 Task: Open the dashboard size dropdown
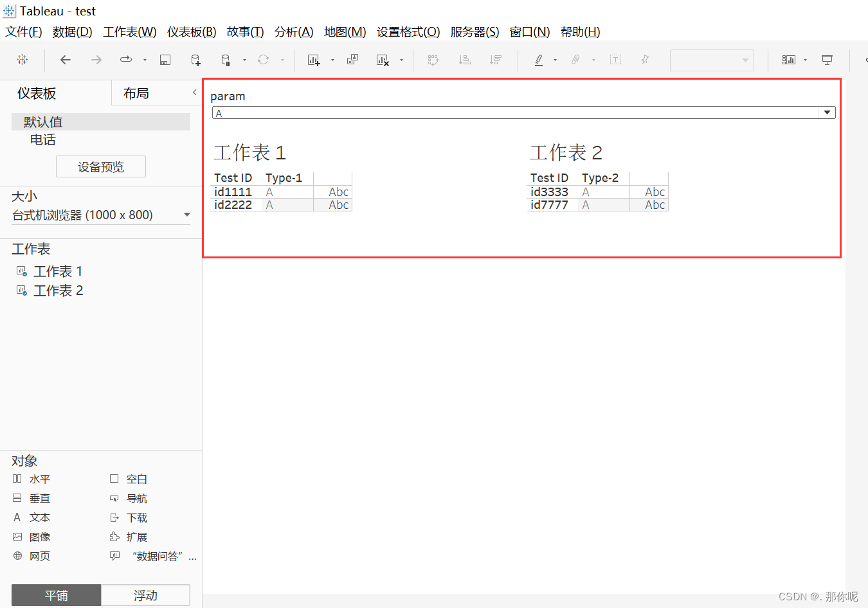coord(101,215)
